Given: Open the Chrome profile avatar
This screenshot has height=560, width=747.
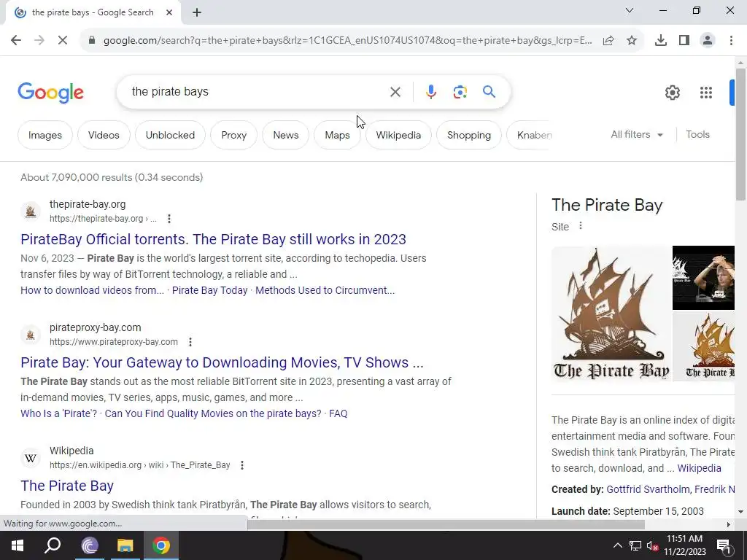Looking at the screenshot, I should coord(708,41).
